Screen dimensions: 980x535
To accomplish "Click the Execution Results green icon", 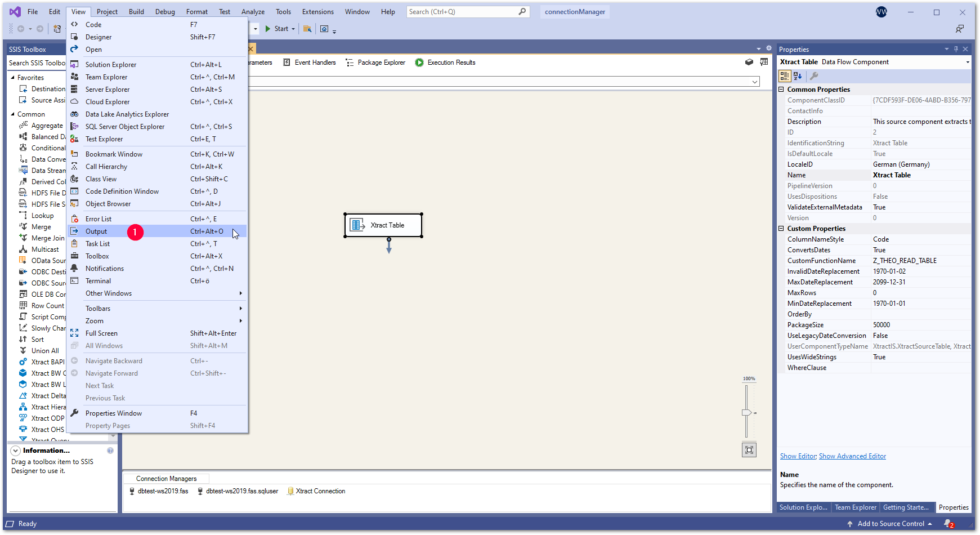I will (419, 63).
